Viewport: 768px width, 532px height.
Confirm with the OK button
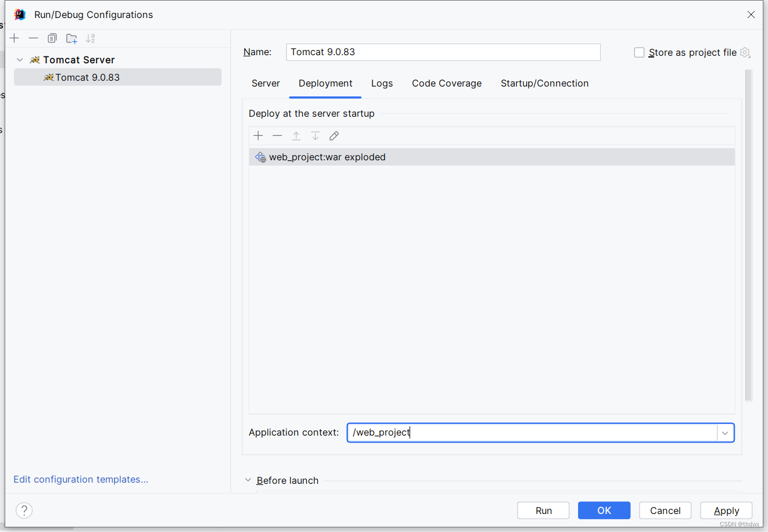pos(604,511)
